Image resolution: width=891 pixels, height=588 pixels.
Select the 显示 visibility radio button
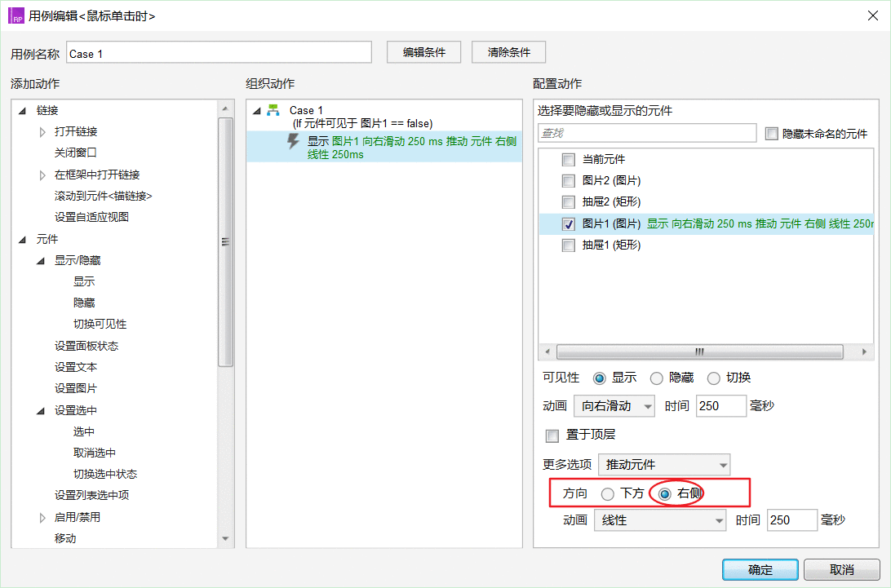point(599,378)
